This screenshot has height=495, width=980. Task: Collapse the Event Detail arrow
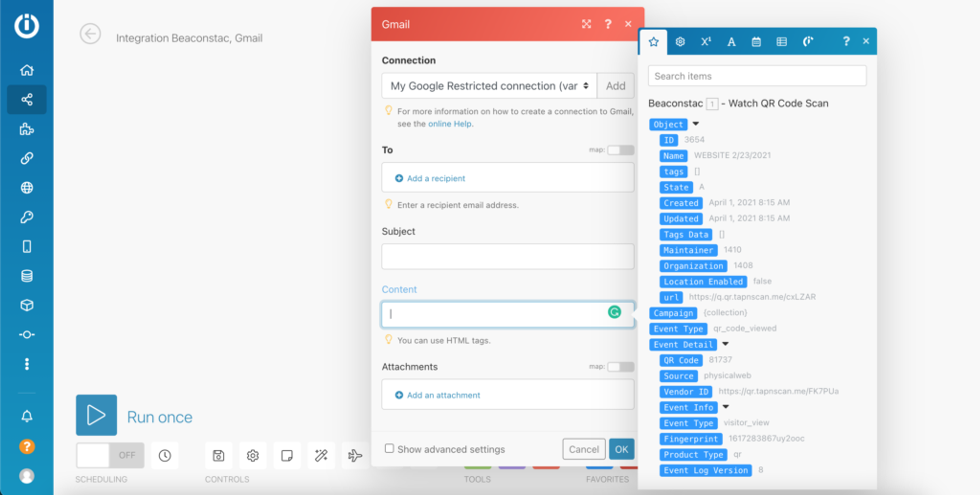coord(726,344)
